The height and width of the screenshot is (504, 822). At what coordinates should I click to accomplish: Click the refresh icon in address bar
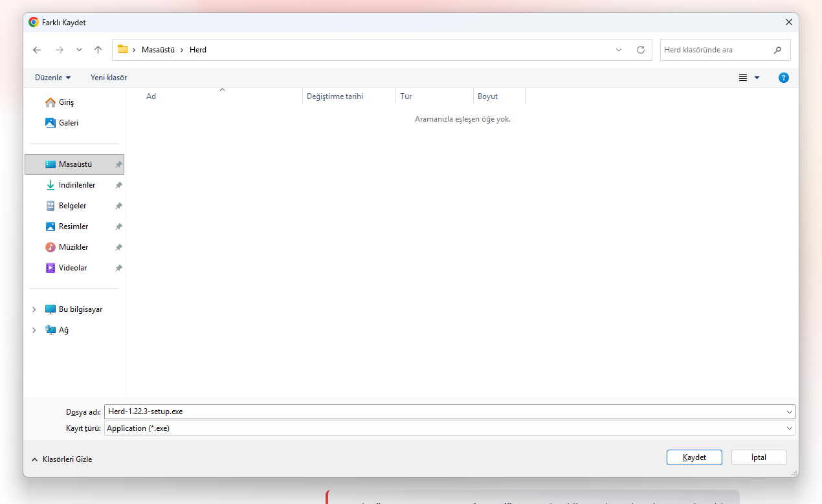point(640,49)
